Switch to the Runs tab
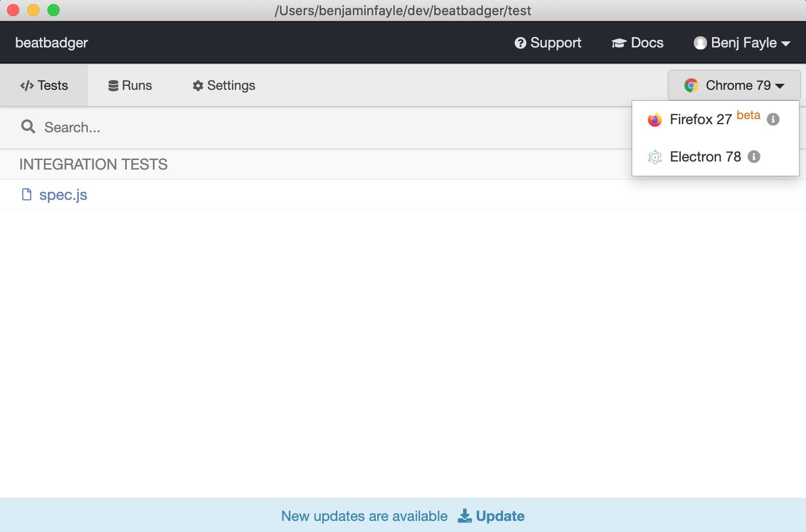The width and height of the screenshot is (806, 532). (x=130, y=85)
